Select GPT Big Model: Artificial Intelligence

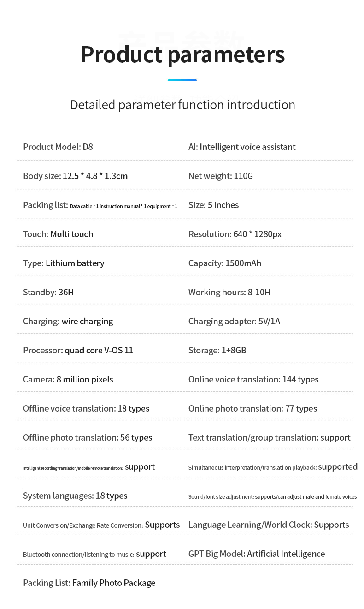pos(257,554)
